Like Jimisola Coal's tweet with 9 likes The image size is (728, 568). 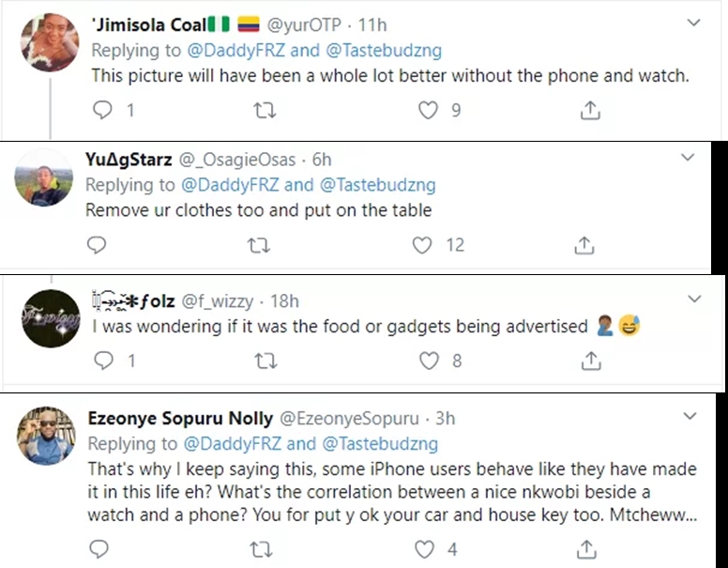point(428,111)
